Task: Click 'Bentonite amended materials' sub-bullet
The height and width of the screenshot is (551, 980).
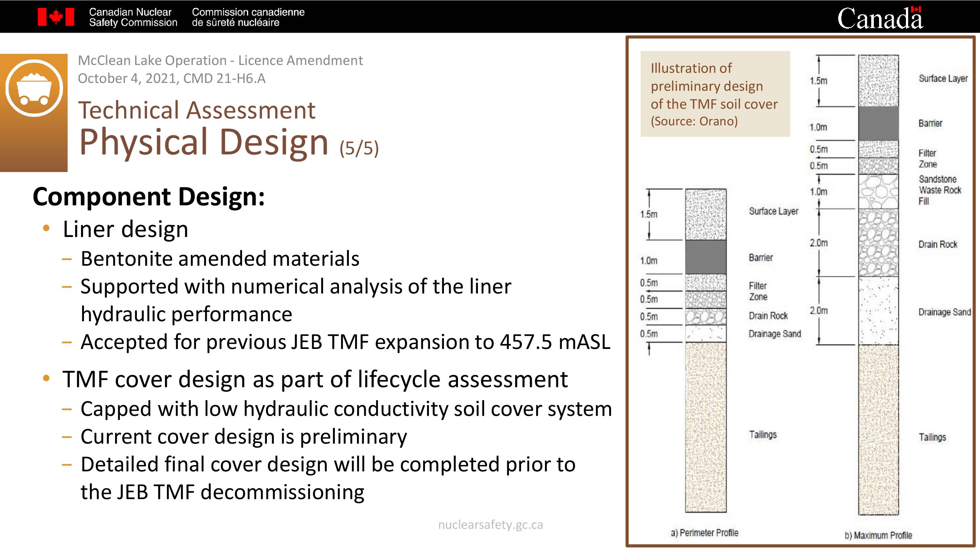Action: tap(220, 259)
